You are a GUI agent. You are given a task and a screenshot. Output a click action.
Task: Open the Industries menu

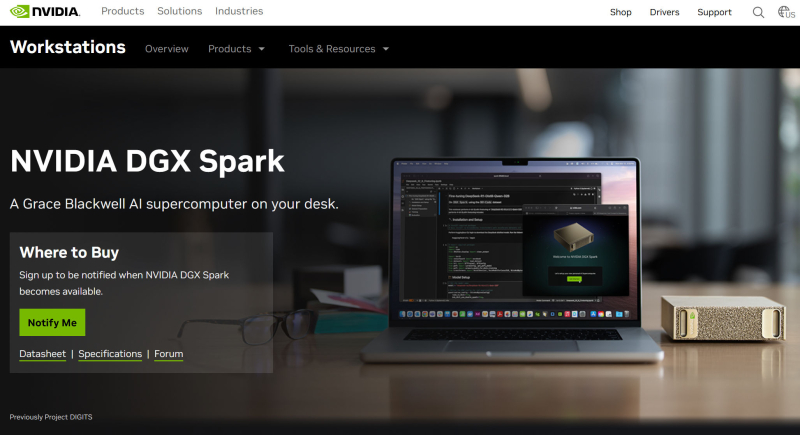(x=239, y=12)
